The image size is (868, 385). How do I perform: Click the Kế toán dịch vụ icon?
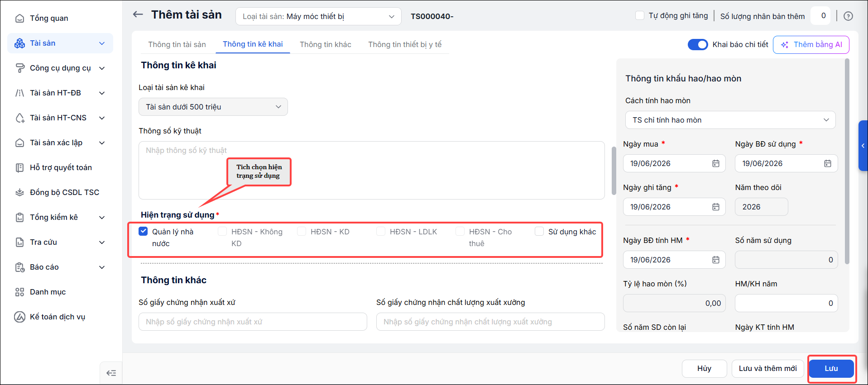pyautogui.click(x=20, y=317)
